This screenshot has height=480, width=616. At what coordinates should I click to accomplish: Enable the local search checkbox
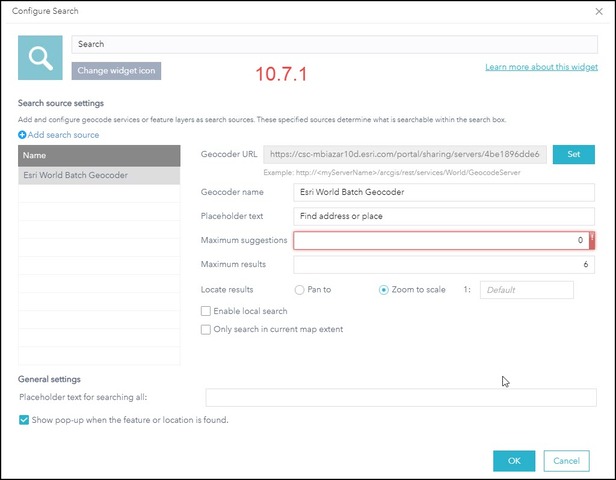point(205,311)
